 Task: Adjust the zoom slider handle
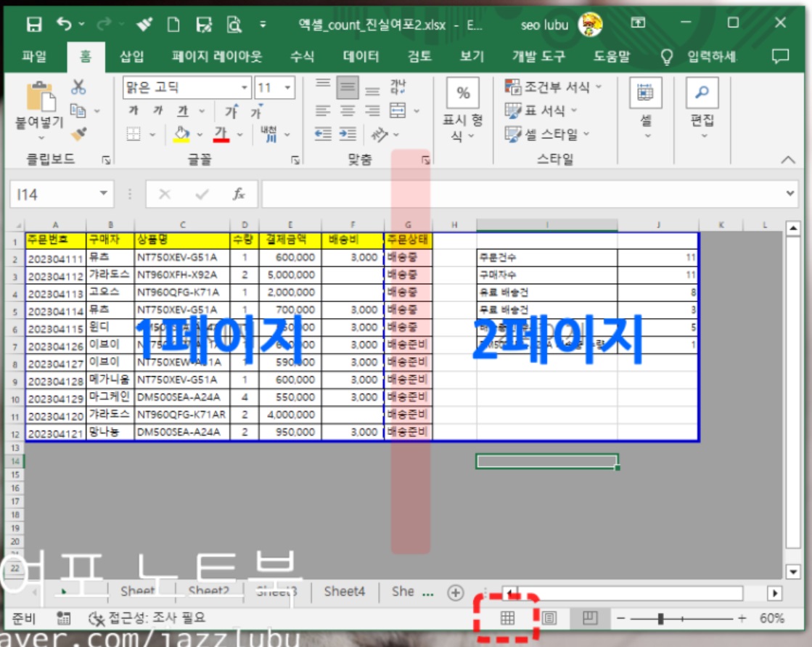pyautogui.click(x=660, y=619)
